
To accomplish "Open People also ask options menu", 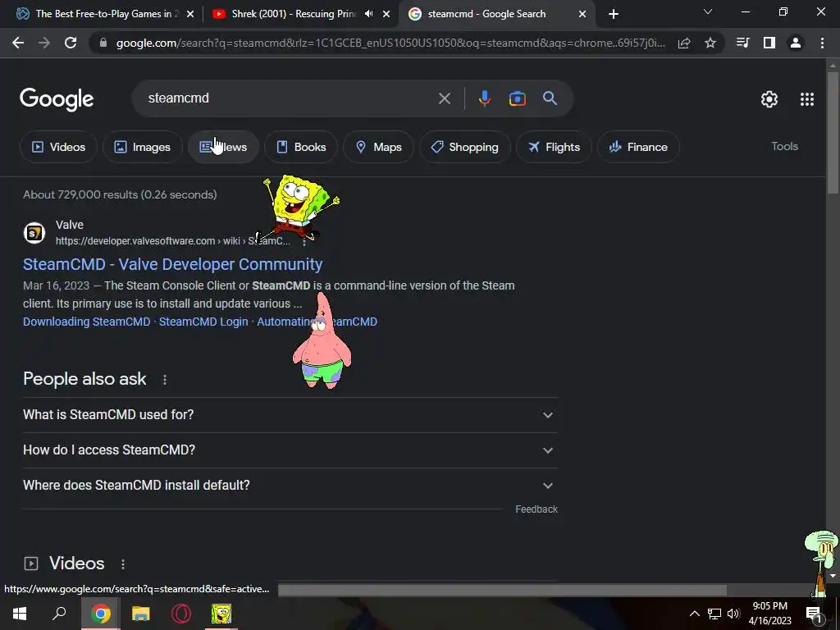I will (x=164, y=379).
